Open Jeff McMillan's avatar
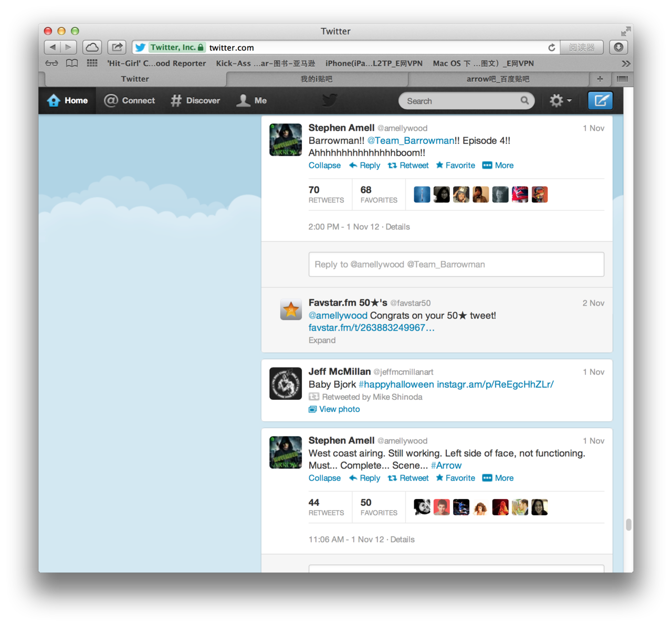This screenshot has width=672, height=626. (x=286, y=384)
